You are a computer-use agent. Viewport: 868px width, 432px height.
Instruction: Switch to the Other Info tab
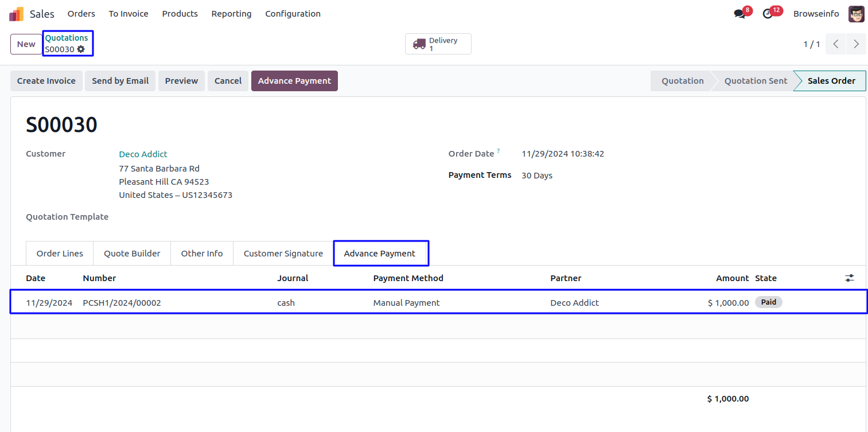click(202, 254)
